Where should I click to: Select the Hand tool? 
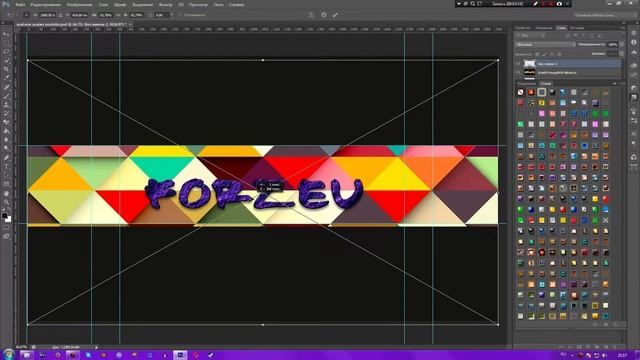[6, 193]
